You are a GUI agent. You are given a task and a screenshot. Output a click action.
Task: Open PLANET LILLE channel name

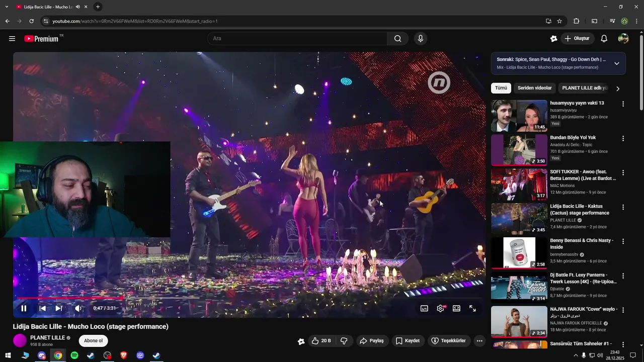coord(47,338)
